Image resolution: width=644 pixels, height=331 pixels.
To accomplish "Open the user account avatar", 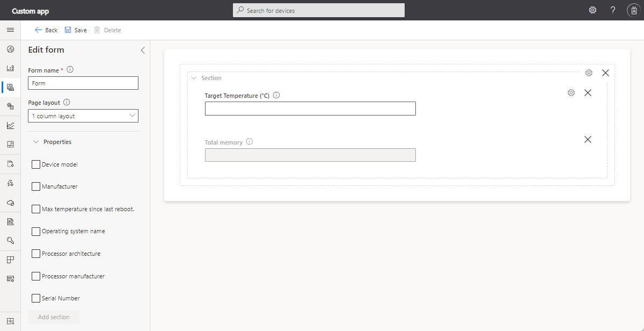I will click(x=633, y=10).
